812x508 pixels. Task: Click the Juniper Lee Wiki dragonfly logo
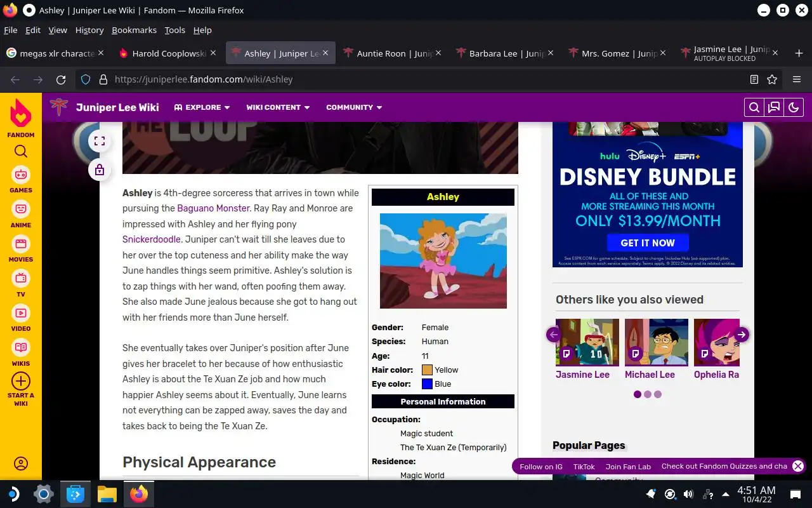point(58,107)
